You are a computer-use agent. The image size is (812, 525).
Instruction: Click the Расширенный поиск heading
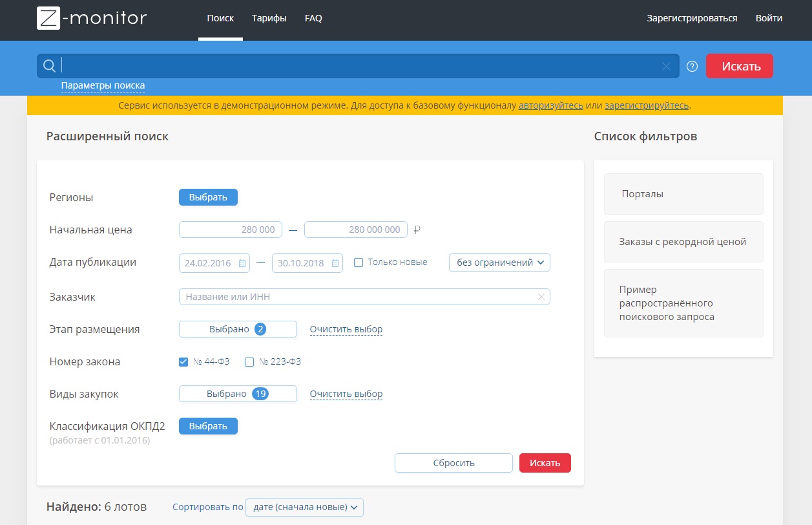tap(107, 136)
